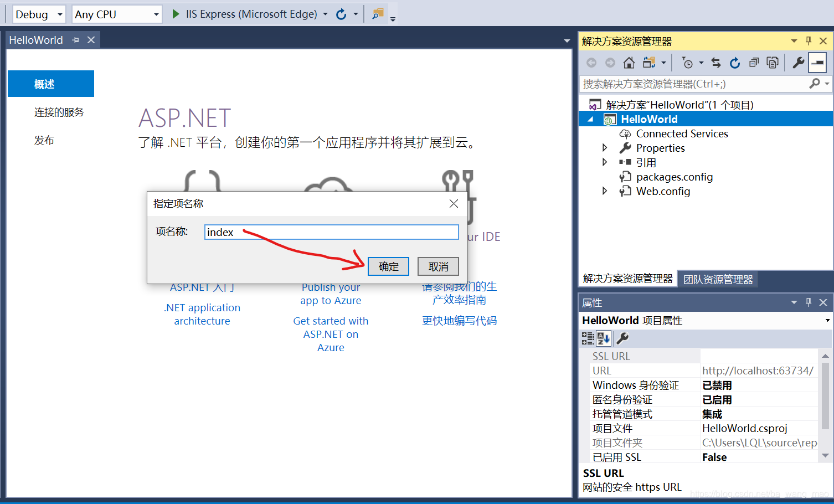
Task: Expand the 引用 references node
Action: click(605, 162)
